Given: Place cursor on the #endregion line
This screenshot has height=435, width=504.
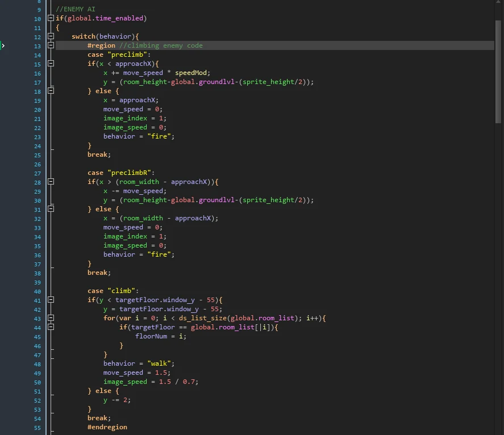Looking at the screenshot, I should [107, 427].
